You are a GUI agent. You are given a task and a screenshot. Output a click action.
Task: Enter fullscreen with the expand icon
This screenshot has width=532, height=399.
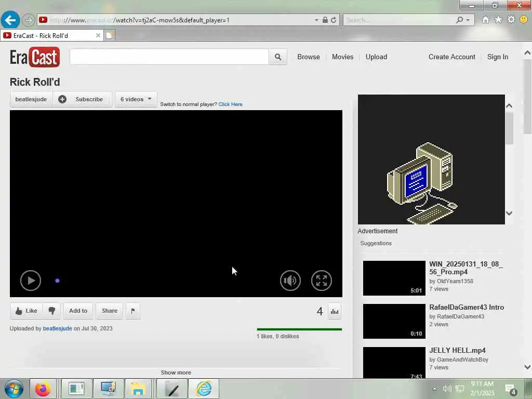321,281
